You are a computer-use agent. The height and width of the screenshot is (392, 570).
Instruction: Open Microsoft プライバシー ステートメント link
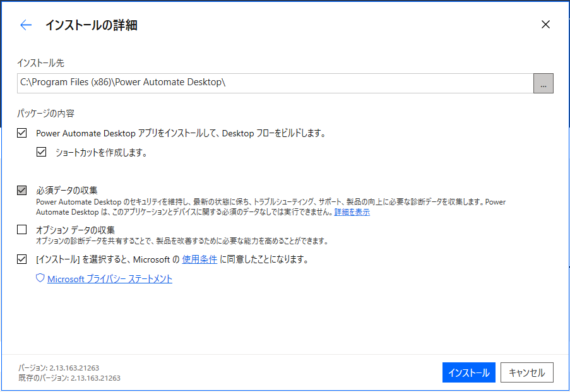(x=110, y=279)
